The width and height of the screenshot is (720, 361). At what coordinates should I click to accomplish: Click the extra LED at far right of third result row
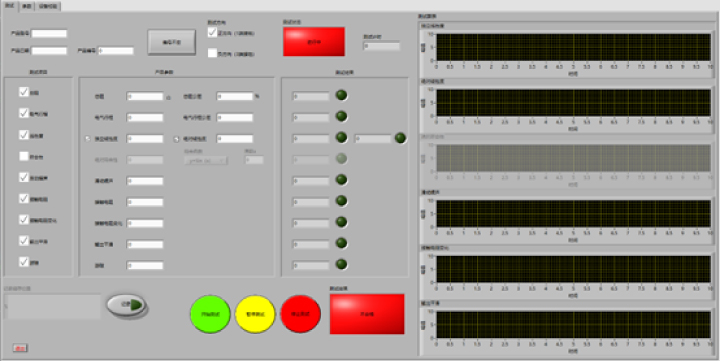click(400, 138)
